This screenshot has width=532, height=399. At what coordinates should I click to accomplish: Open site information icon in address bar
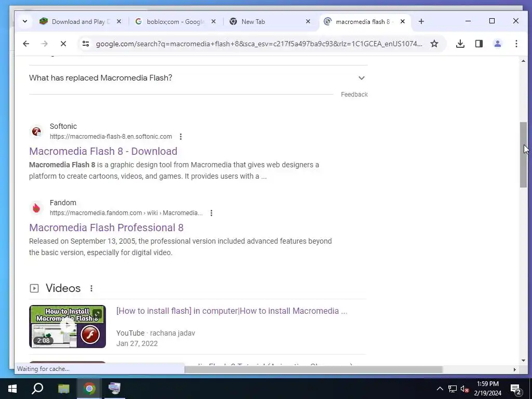point(86,44)
